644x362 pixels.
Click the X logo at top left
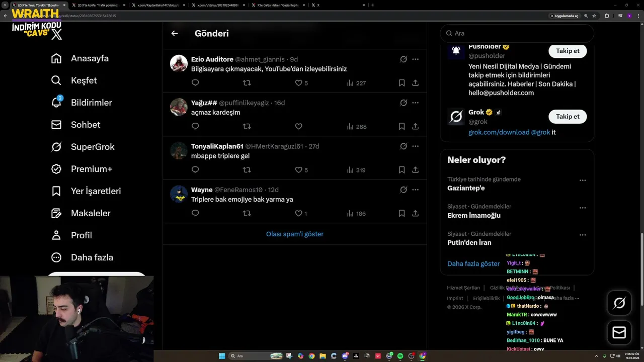(57, 34)
